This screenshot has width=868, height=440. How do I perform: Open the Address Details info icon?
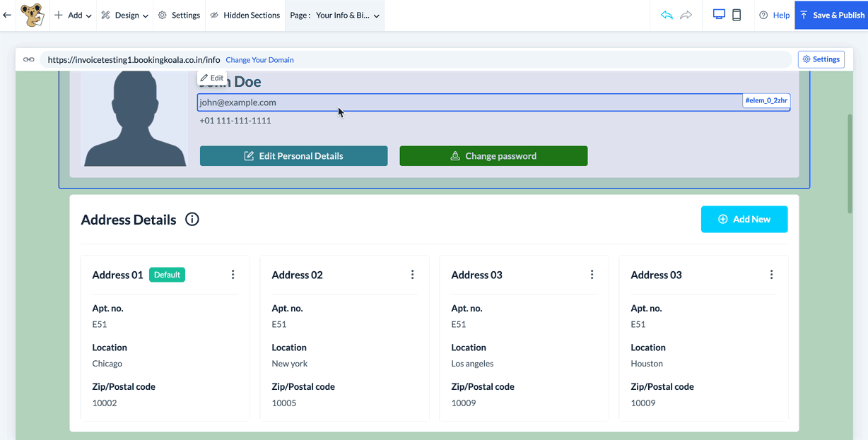click(192, 220)
